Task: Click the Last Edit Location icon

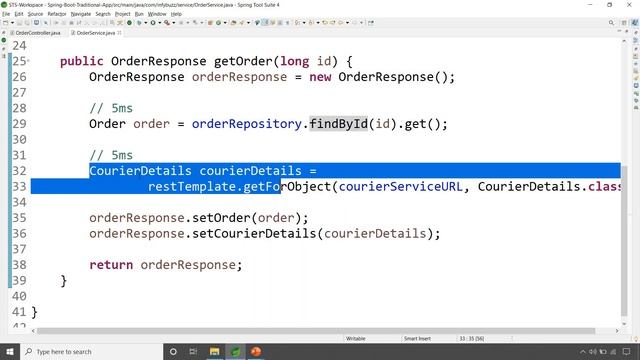Action: tap(324, 22)
